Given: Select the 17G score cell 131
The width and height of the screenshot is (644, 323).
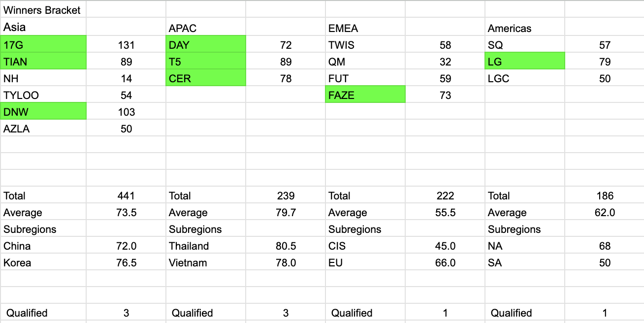Looking at the screenshot, I should coord(126,45).
